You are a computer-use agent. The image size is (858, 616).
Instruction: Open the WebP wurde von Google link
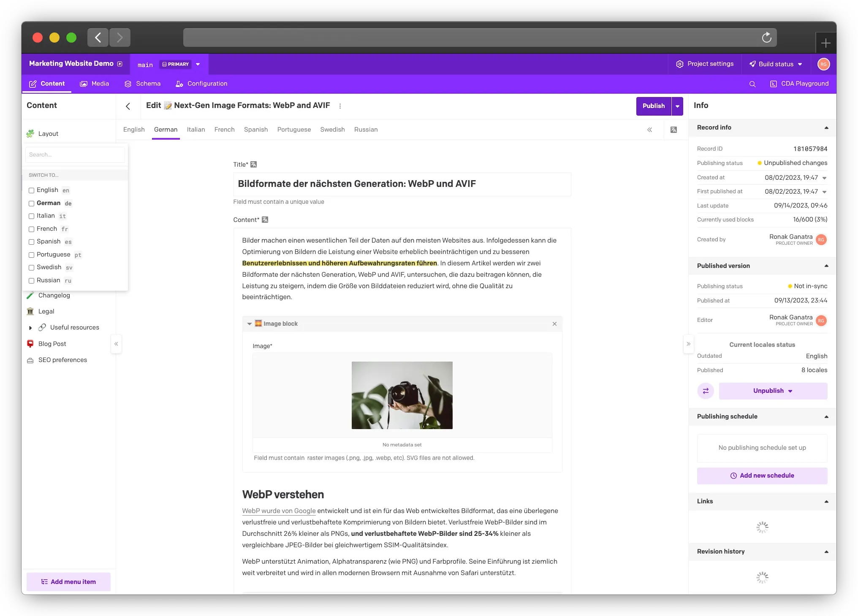click(278, 511)
